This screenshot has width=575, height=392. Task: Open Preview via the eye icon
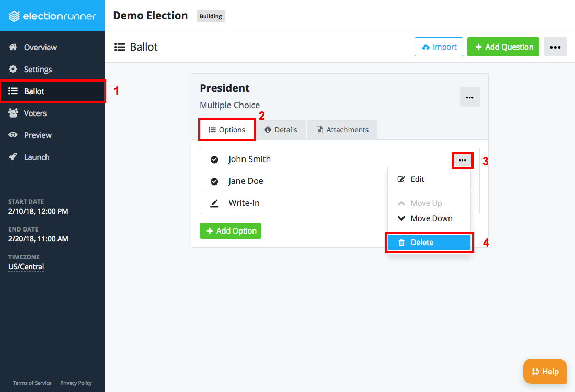[x=13, y=135]
